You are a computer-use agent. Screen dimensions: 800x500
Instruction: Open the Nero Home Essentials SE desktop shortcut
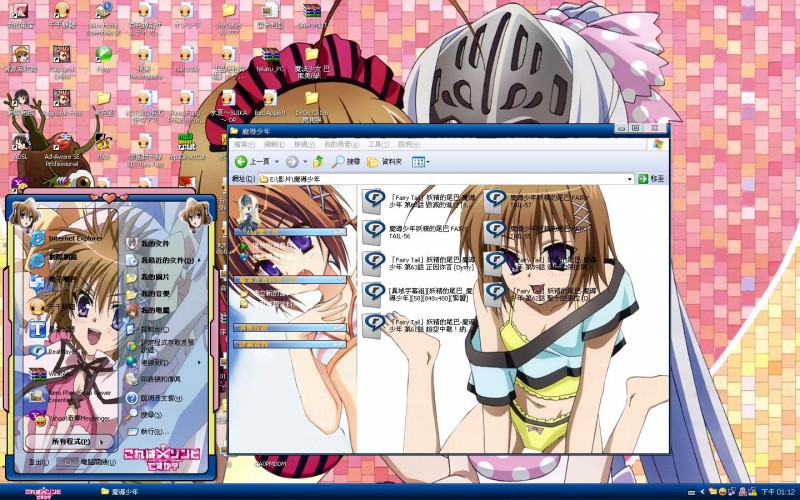click(104, 18)
